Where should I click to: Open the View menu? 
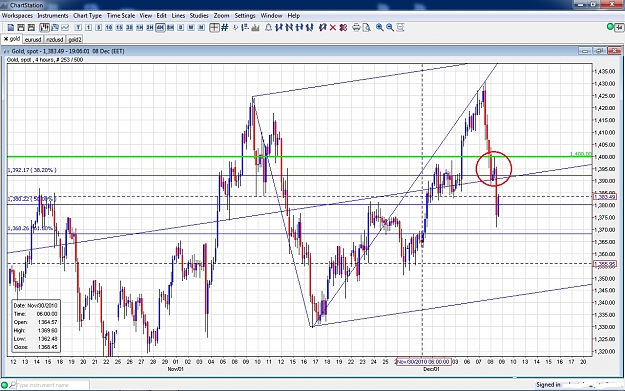coord(145,16)
